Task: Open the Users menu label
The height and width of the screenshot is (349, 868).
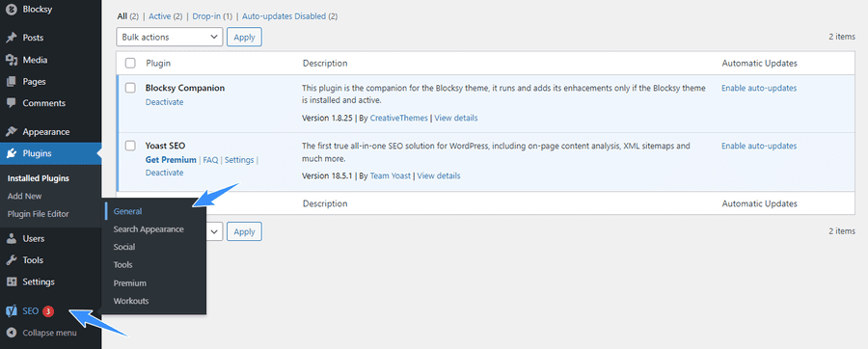Action: (33, 238)
